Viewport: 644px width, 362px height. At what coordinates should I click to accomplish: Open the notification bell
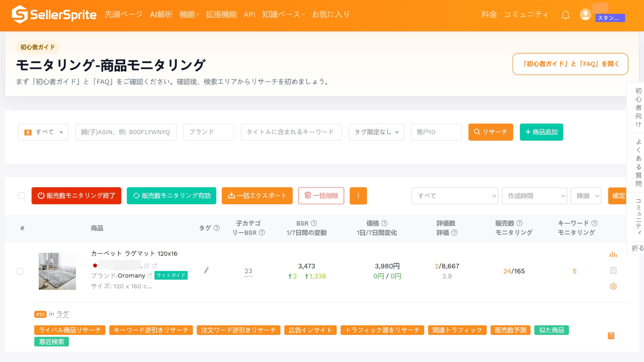coord(565,15)
